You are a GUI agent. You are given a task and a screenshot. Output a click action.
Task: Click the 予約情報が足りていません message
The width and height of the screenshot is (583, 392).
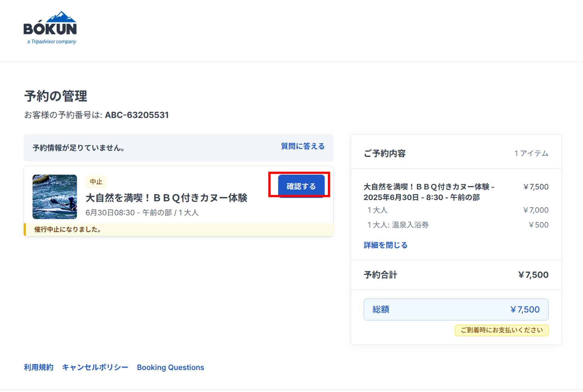click(x=78, y=148)
